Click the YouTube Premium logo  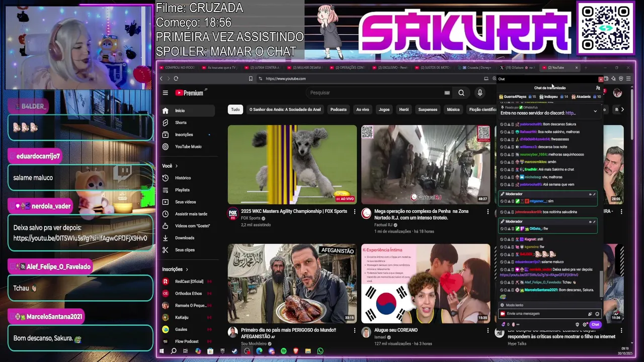189,93
